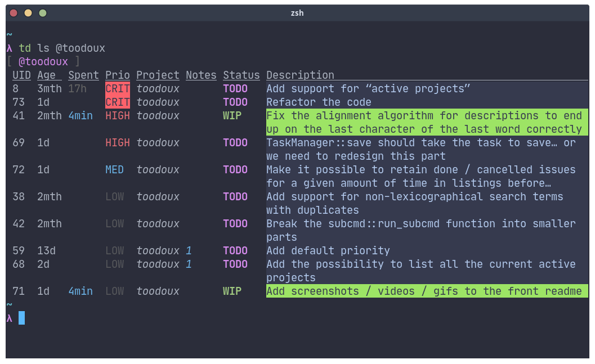Click the 'td ls @toodoux' command line
Viewport: 595px width, 364px height.
point(62,48)
